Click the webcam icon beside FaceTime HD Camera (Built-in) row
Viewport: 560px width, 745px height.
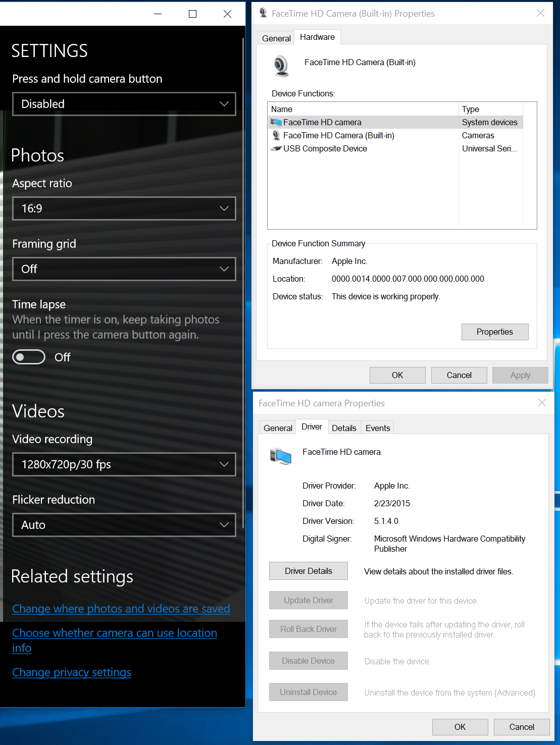coord(276,135)
